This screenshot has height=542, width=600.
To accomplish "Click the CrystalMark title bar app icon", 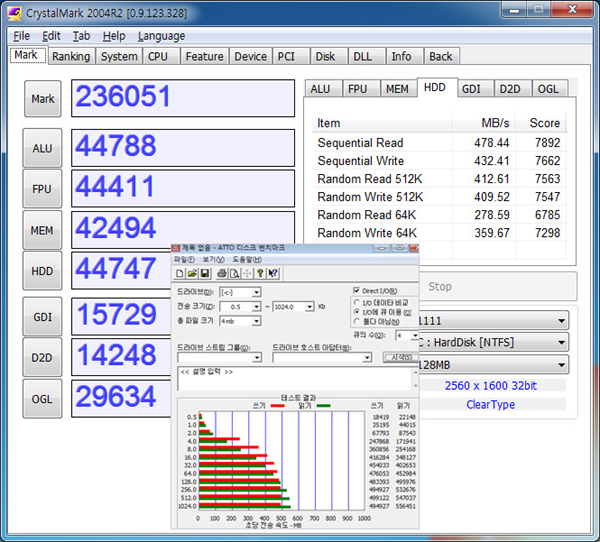I will pos(15,13).
